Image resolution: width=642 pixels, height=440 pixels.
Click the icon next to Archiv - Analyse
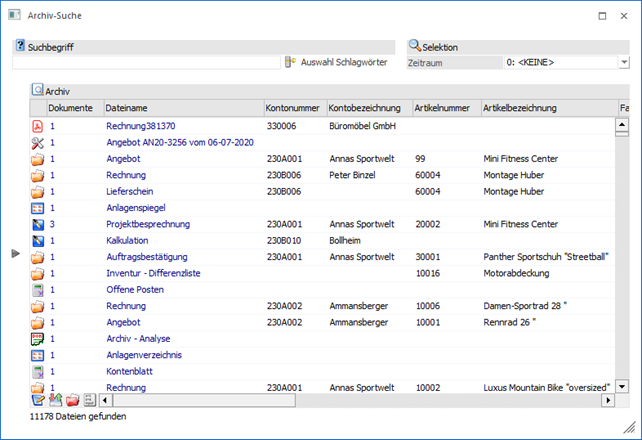coord(37,338)
